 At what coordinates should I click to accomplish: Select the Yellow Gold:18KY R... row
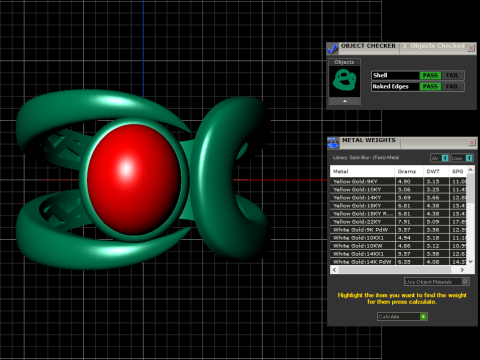tap(399, 214)
